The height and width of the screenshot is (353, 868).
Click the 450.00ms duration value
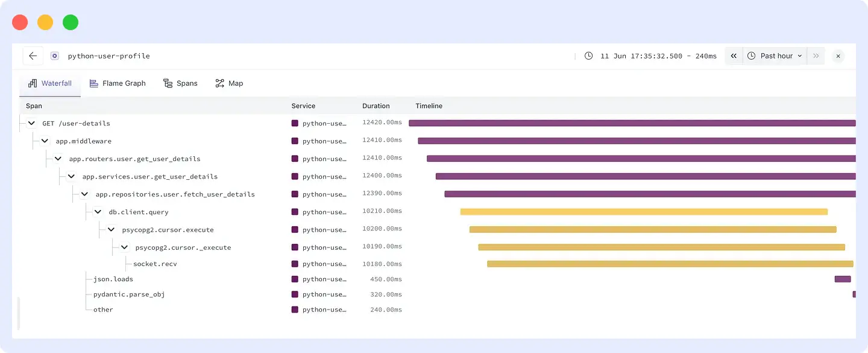(386, 279)
